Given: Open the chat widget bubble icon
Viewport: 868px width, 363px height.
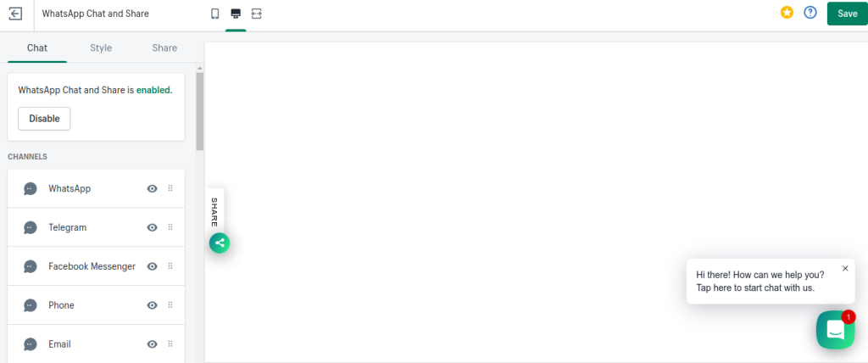Looking at the screenshot, I should 835,330.
